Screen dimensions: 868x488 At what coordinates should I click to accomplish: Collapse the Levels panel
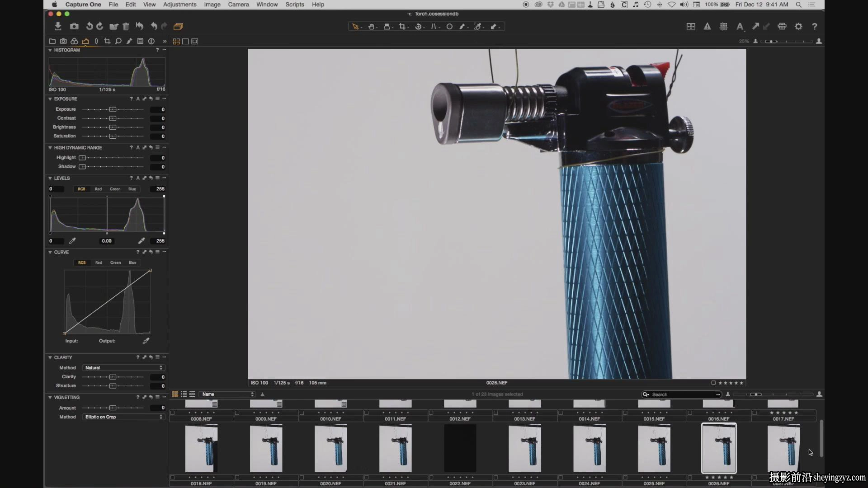(50, 178)
